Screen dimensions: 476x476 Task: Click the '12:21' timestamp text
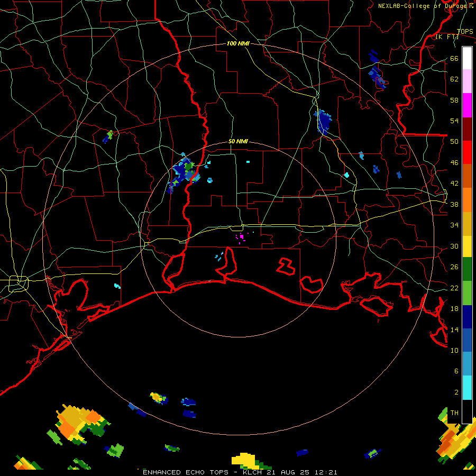coord(326,472)
